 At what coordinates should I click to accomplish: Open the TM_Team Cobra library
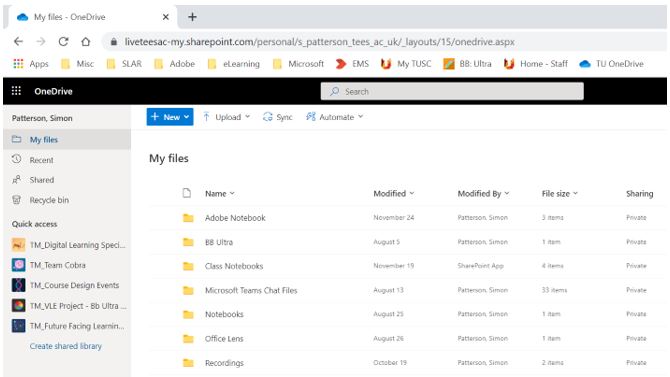click(x=49, y=265)
